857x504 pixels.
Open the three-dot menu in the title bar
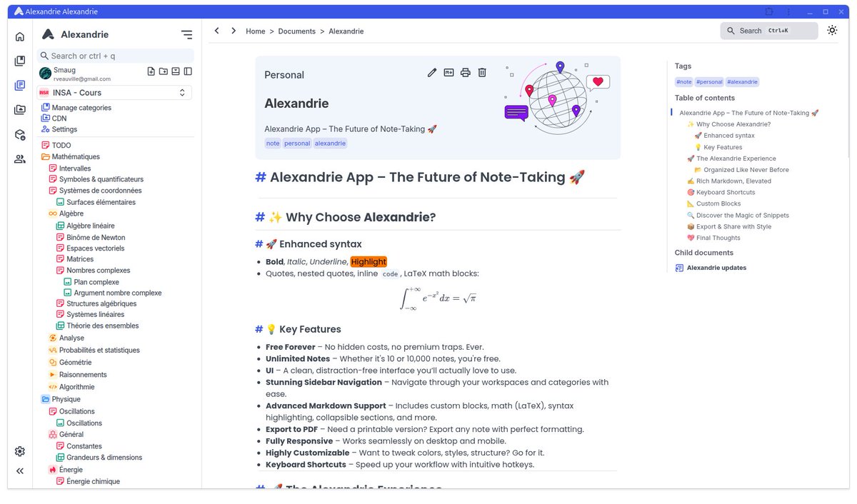[788, 11]
